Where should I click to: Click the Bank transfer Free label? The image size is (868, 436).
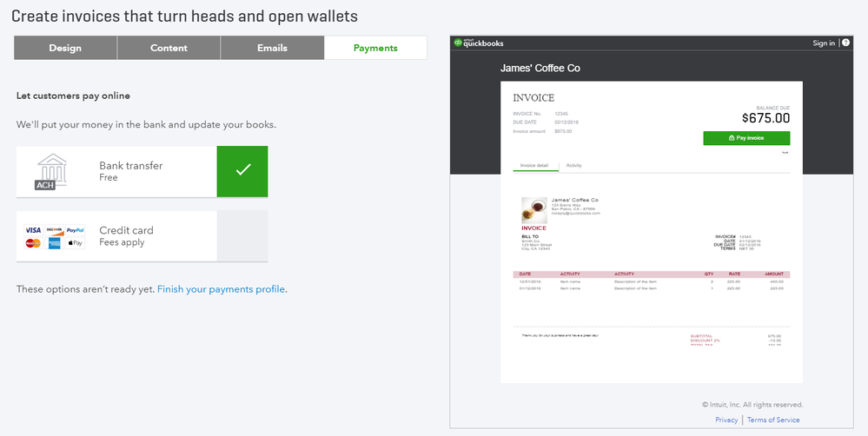pos(130,171)
